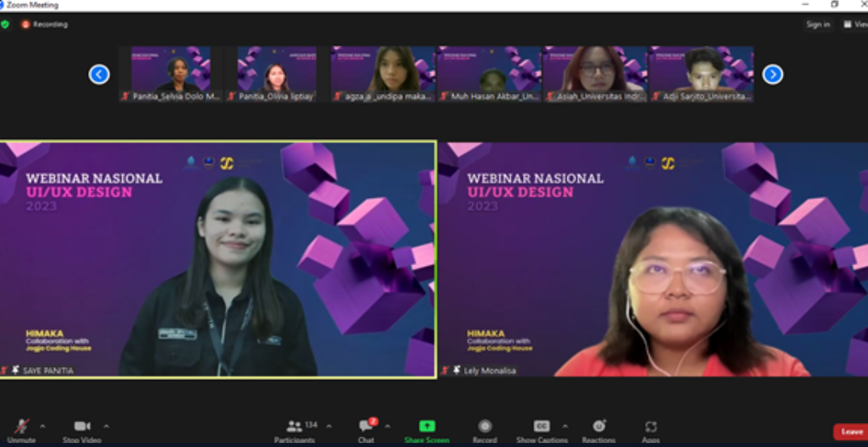Expand audio options arrow beside Unmute
The height and width of the screenshot is (447, 868).
tap(43, 426)
